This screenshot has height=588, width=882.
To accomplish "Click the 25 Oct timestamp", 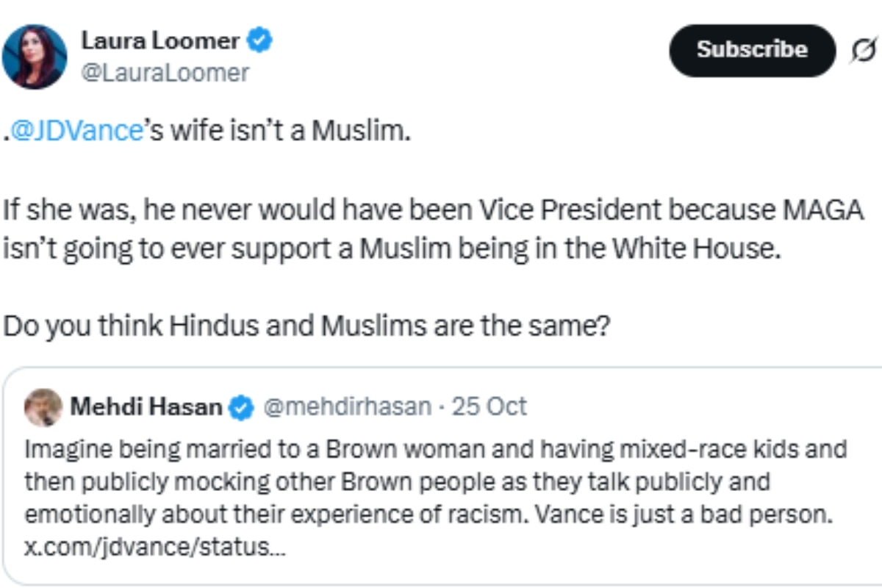I will pyautogui.click(x=490, y=406).
